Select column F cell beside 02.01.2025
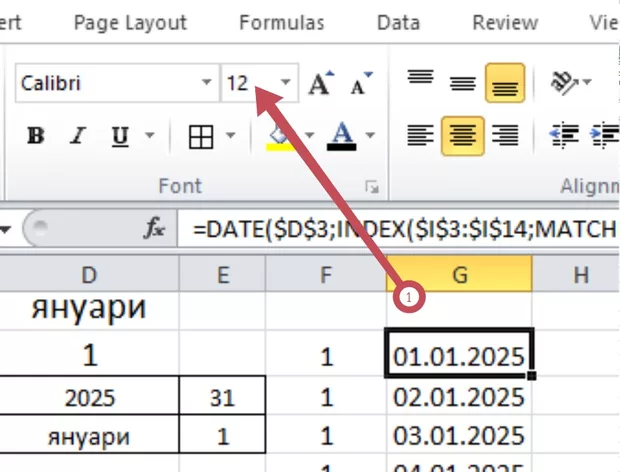620x472 pixels. [326, 396]
